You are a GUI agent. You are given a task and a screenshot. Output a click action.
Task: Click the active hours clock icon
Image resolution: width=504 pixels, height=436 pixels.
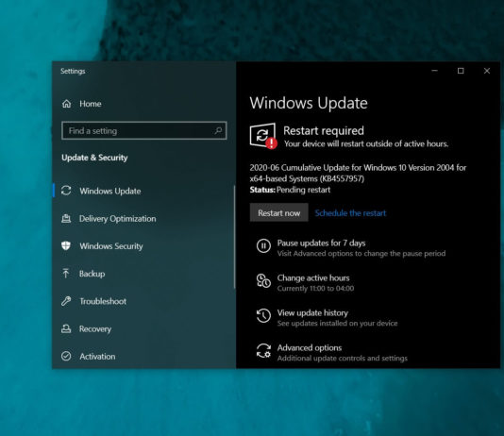click(x=263, y=281)
